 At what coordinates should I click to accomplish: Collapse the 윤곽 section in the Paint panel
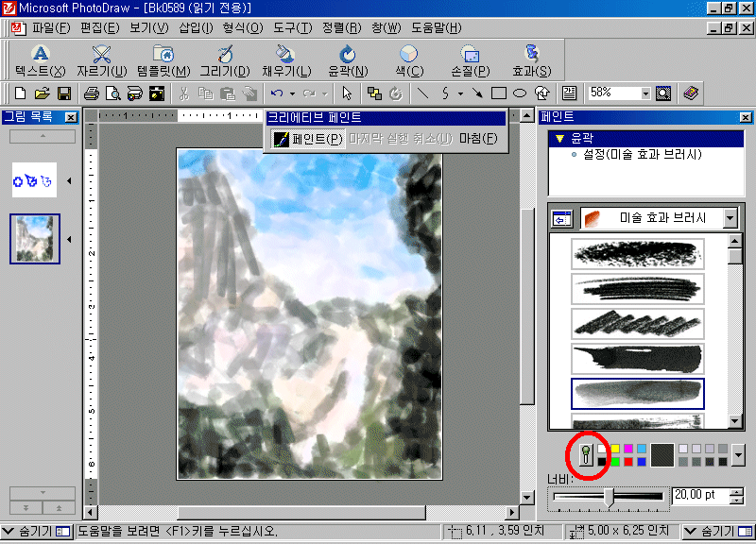pyautogui.click(x=559, y=138)
